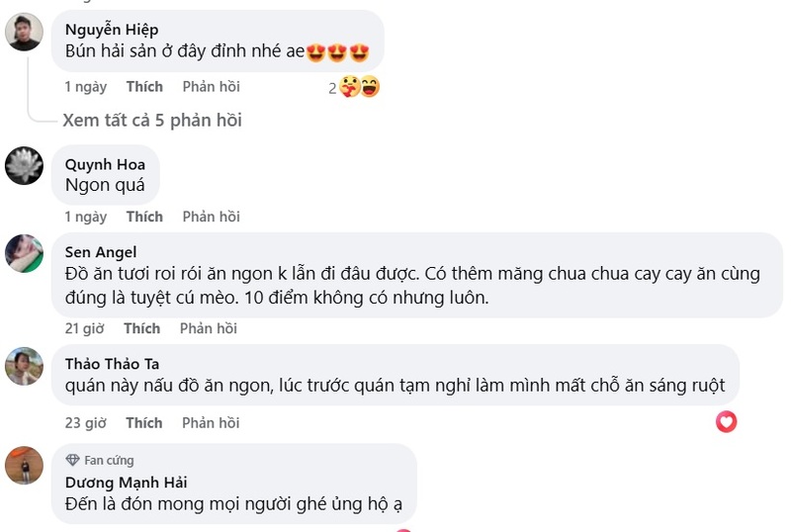This screenshot has width=791, height=532.
Task: Like Nguyễn Hiệp's comment with Thích
Action: click(x=144, y=87)
